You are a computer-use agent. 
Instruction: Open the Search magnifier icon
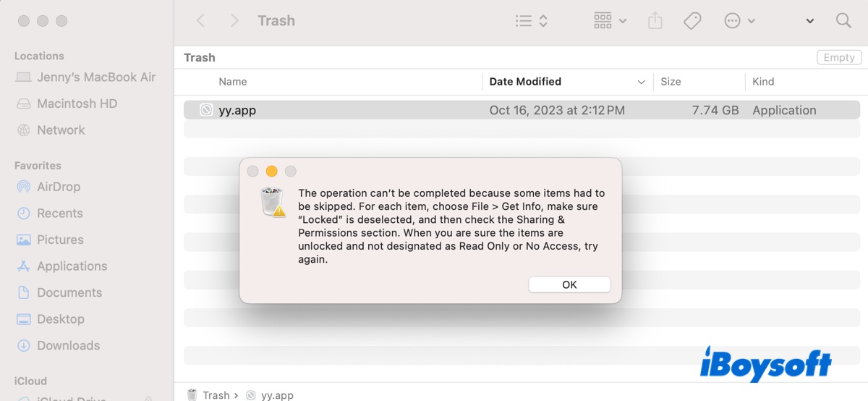pyautogui.click(x=843, y=20)
